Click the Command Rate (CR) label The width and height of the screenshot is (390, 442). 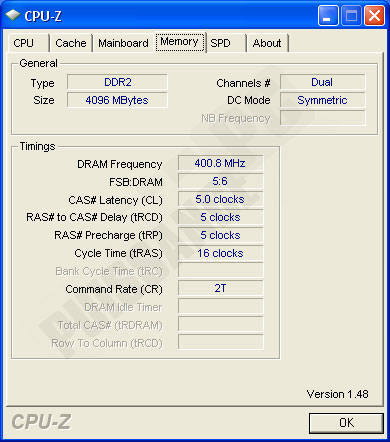[114, 289]
